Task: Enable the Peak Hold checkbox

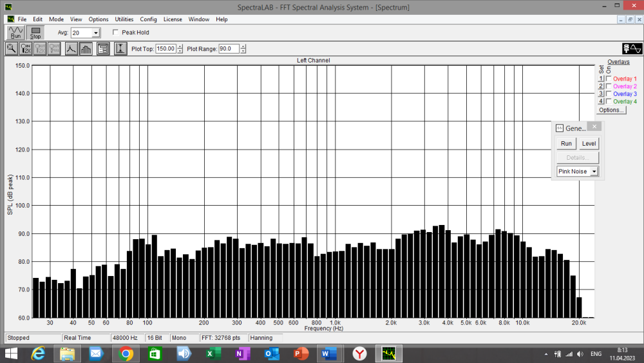Action: tap(116, 32)
